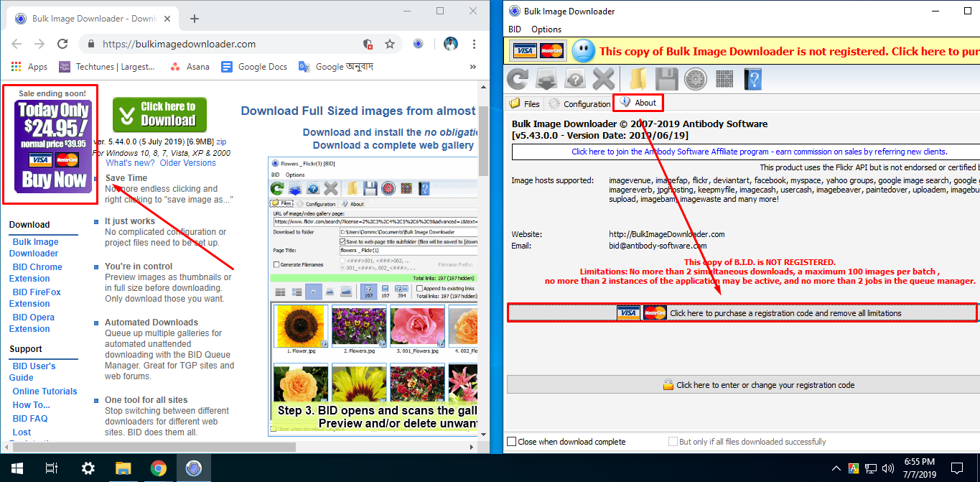Open the yellow folder icon in BID toolbar
The height and width of the screenshot is (482, 980).
(637, 78)
